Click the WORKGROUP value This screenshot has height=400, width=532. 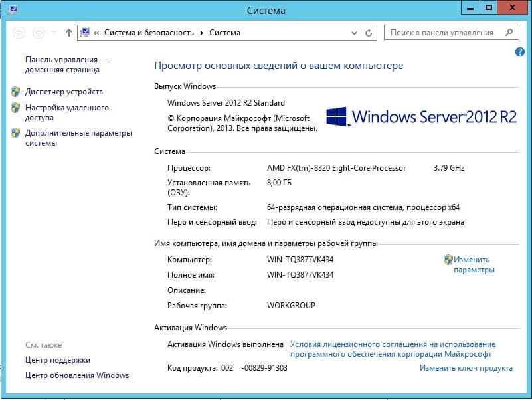point(291,306)
